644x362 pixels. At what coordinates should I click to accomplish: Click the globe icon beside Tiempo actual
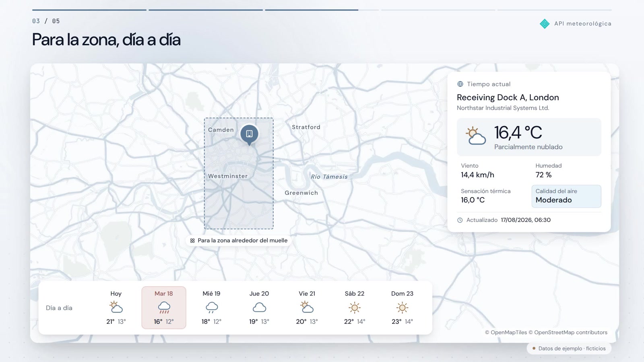point(460,84)
